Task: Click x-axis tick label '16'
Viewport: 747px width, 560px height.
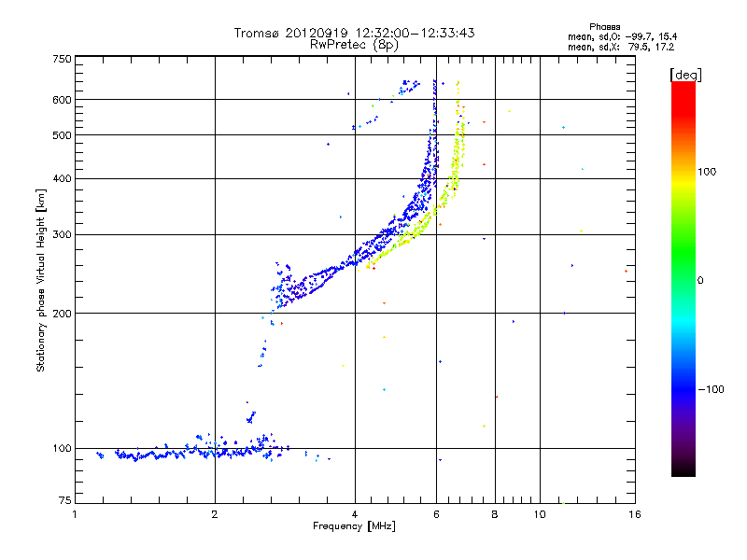Action: point(635,514)
